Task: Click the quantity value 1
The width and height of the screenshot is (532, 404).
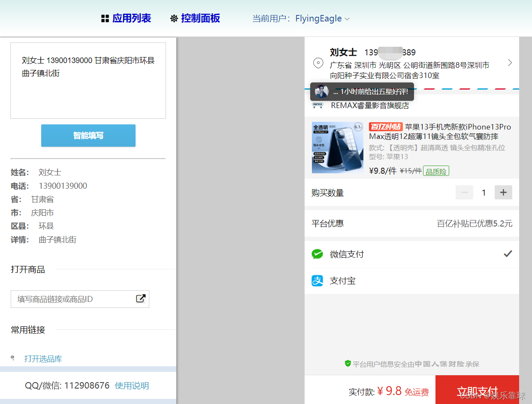Action: (484, 193)
